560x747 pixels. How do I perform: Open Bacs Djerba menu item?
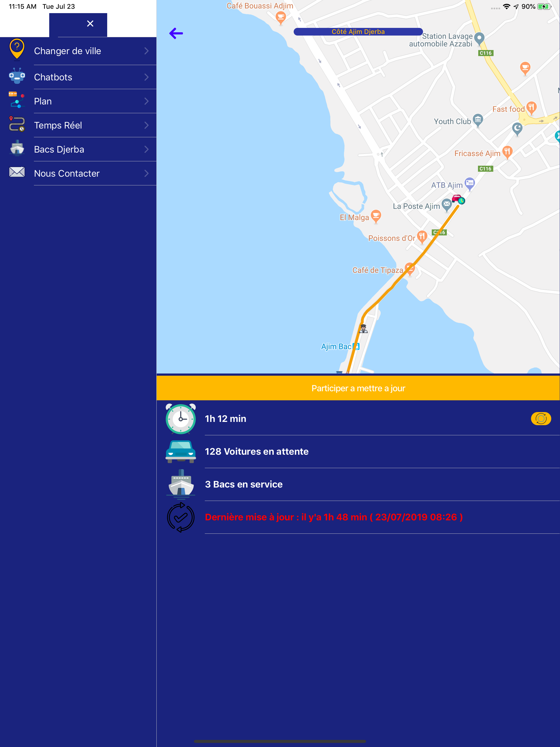click(x=78, y=149)
